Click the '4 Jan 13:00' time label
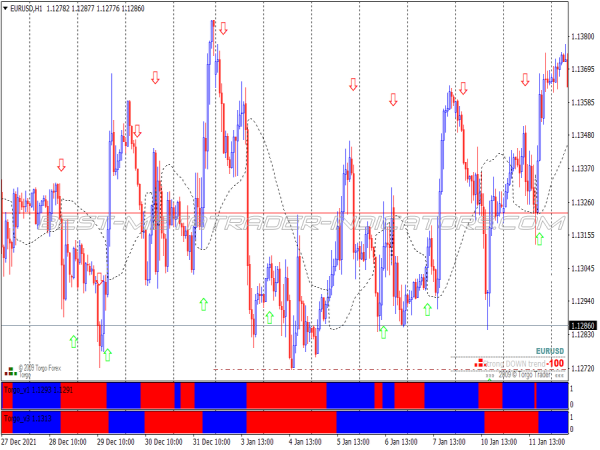 coord(305,442)
